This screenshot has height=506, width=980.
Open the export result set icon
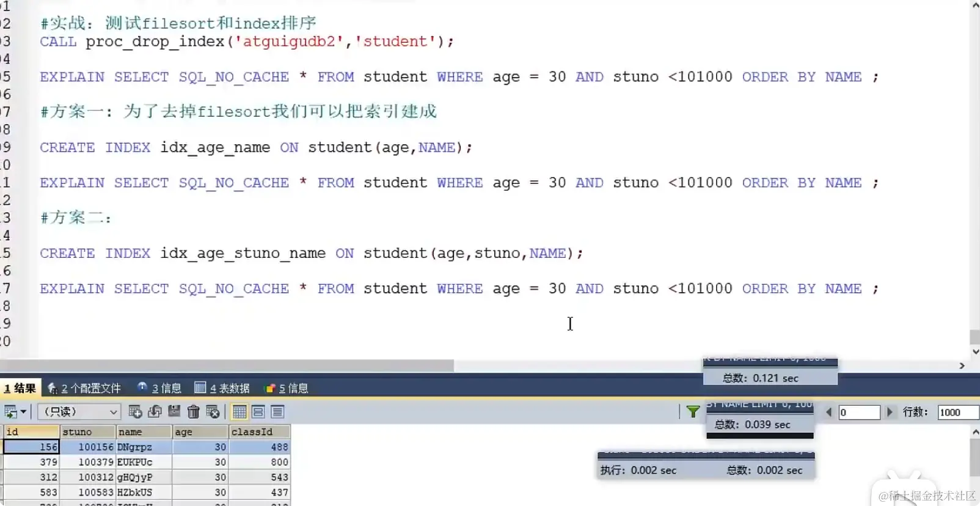click(x=10, y=412)
